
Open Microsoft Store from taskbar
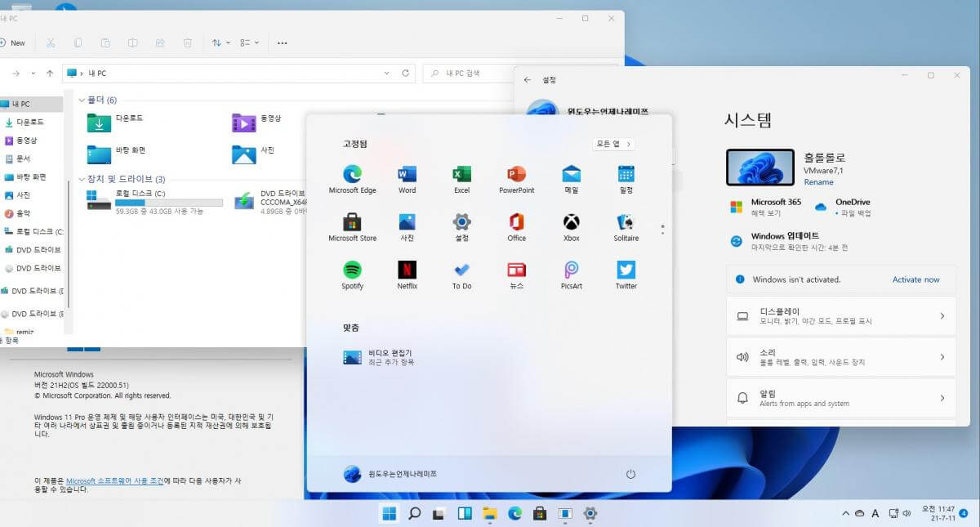(540, 513)
